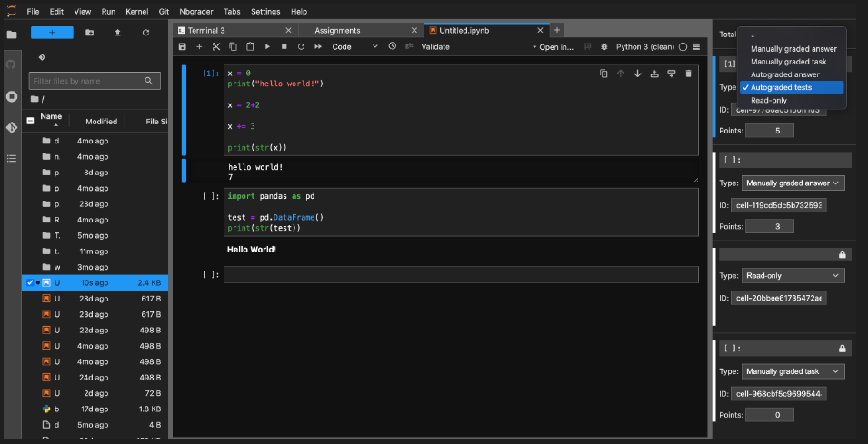
Task: Sort files by Modified column header
Action: [x=101, y=121]
